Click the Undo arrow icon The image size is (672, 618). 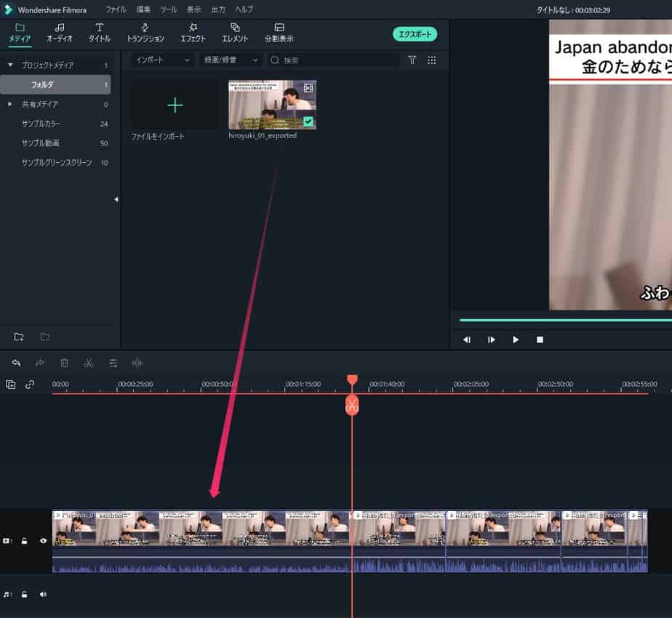pos(16,363)
